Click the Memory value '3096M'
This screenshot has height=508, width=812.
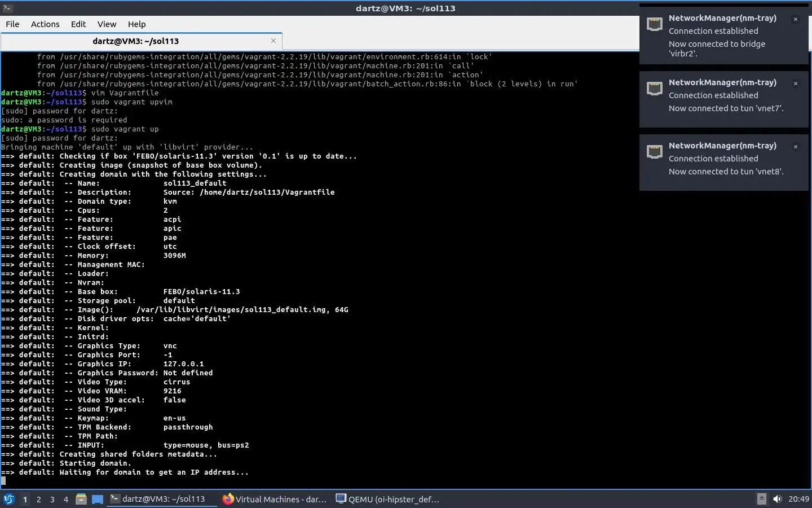click(x=175, y=256)
